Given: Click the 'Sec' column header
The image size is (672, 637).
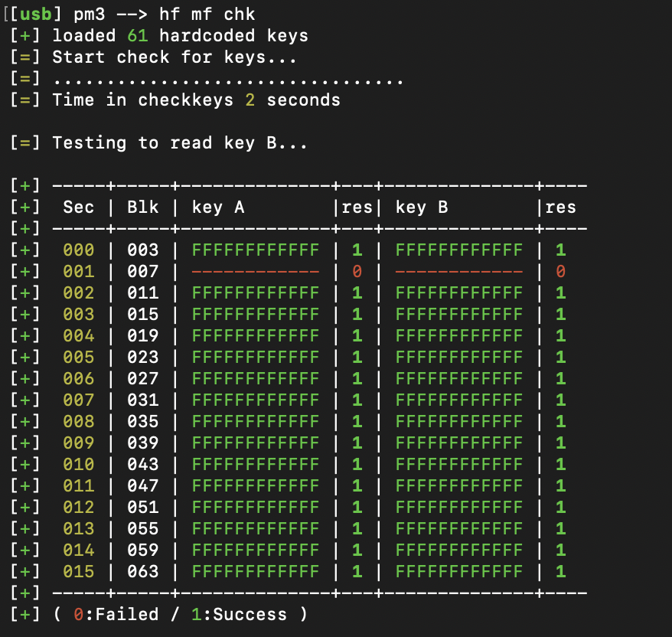Looking at the screenshot, I should (x=79, y=207).
